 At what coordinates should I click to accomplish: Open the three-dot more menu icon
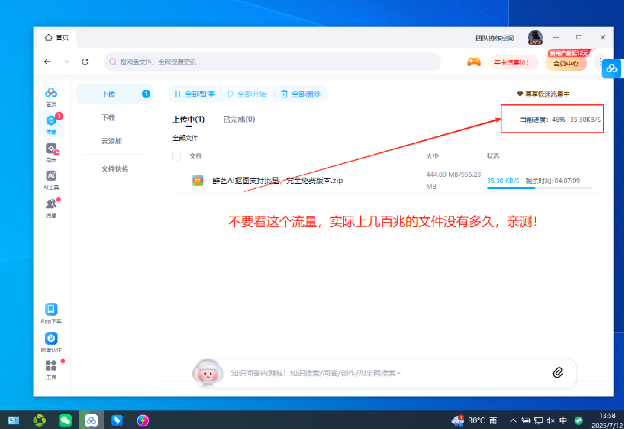pos(600,62)
